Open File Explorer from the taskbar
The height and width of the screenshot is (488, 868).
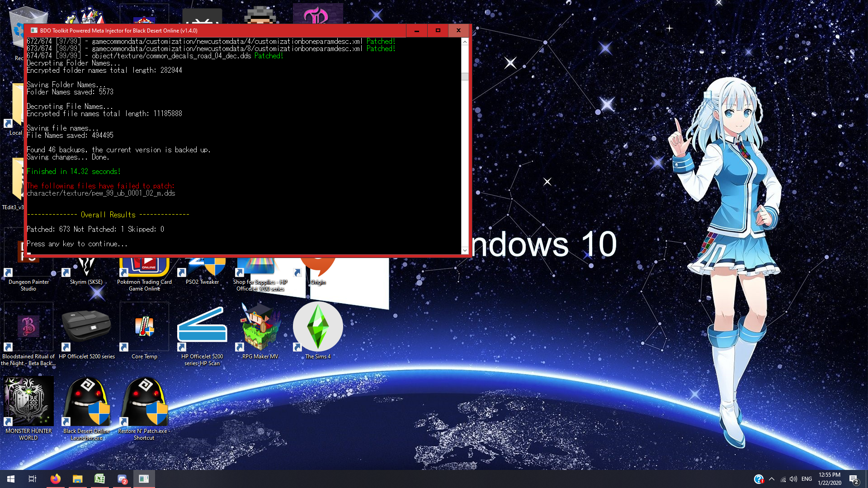point(78,479)
